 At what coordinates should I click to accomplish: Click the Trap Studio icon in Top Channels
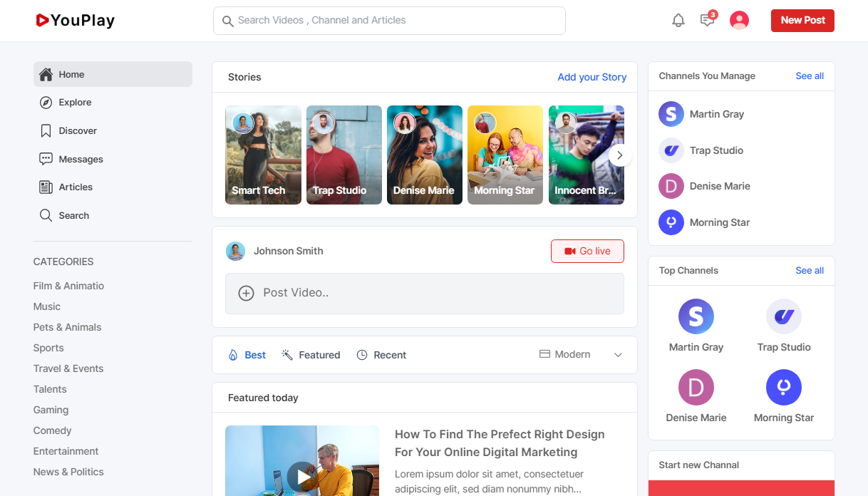783,316
